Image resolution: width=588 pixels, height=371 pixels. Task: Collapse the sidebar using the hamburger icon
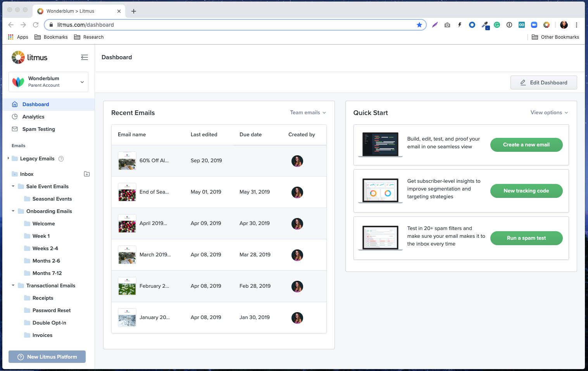click(84, 57)
